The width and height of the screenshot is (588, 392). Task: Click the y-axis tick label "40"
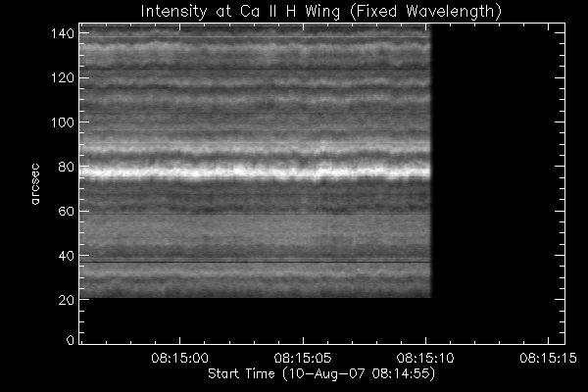67,256
